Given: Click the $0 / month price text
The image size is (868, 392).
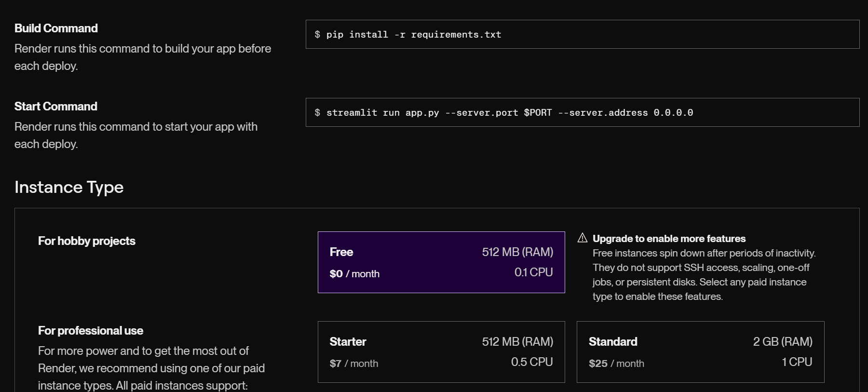Looking at the screenshot, I should [x=354, y=274].
